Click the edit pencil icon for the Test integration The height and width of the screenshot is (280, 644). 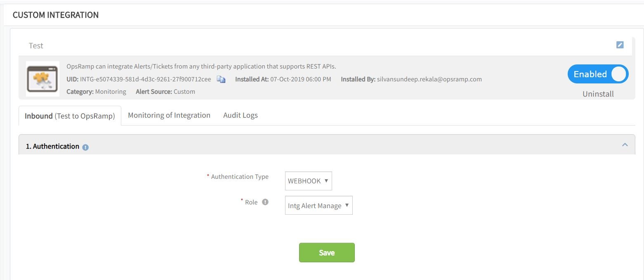point(619,45)
